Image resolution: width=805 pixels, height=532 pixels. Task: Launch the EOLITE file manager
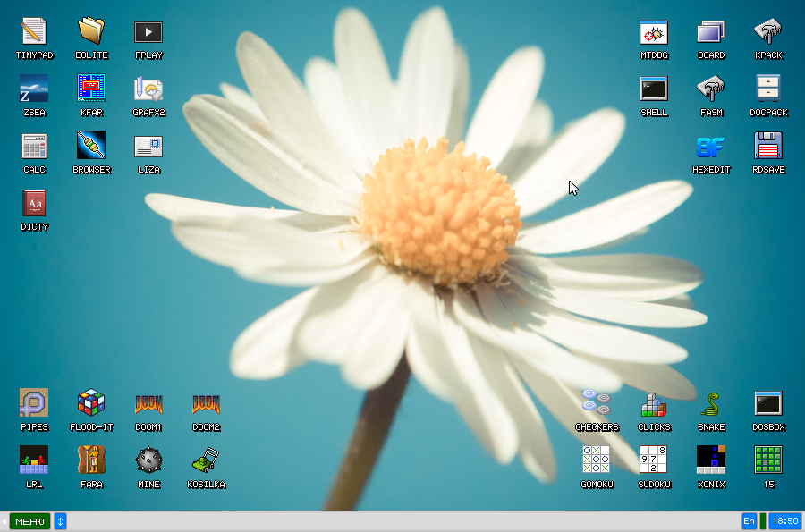pos(91,32)
